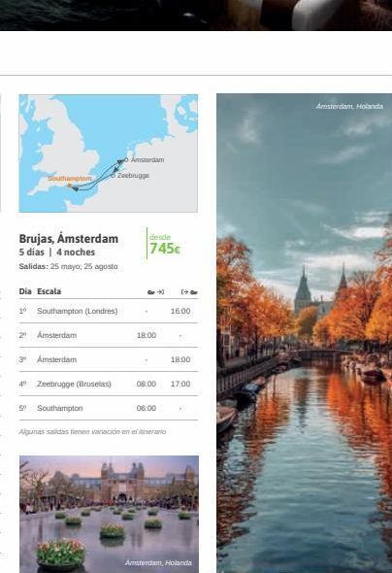Click the 16:00 departure time for Southampton

click(x=180, y=311)
